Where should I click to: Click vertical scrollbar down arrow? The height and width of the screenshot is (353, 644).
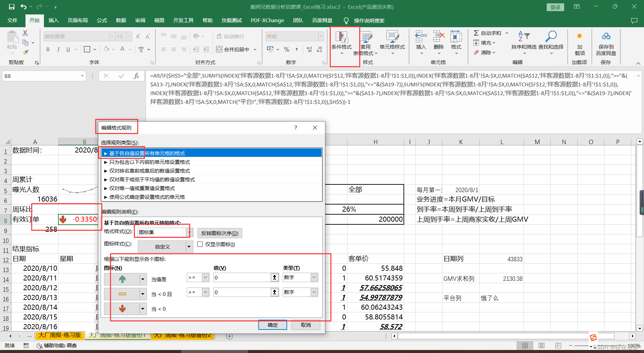coord(640,328)
